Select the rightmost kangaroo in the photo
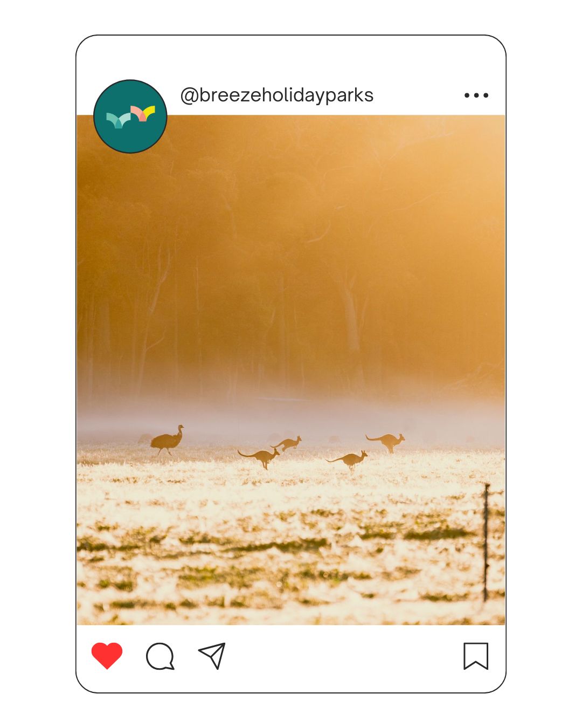The width and height of the screenshot is (582, 728). point(385,442)
